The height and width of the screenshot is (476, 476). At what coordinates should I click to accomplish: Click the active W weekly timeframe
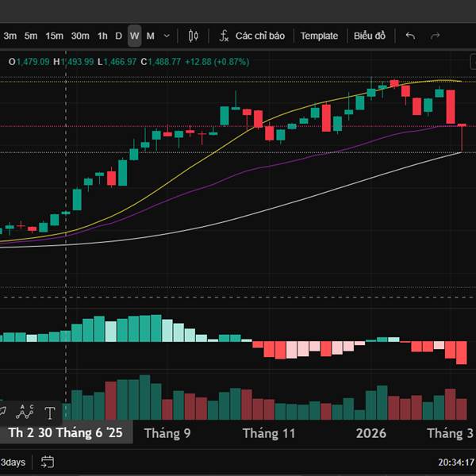pos(135,36)
